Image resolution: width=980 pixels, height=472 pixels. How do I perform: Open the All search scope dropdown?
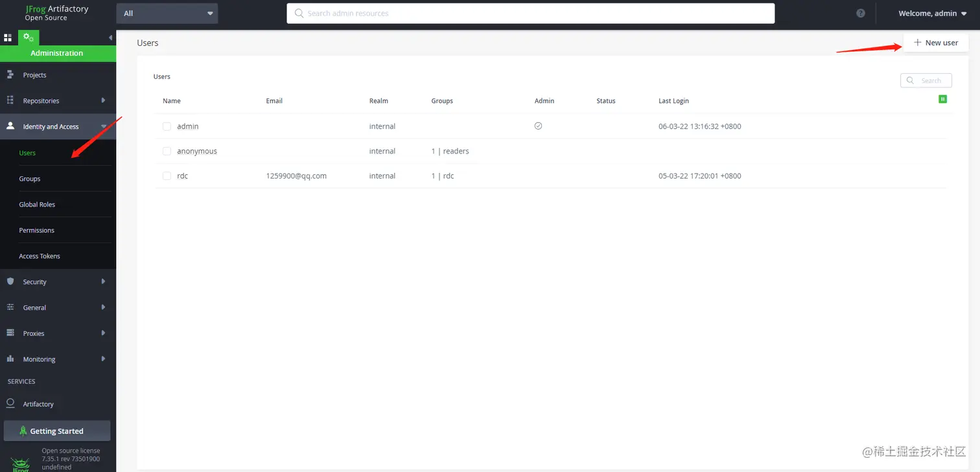click(x=167, y=13)
